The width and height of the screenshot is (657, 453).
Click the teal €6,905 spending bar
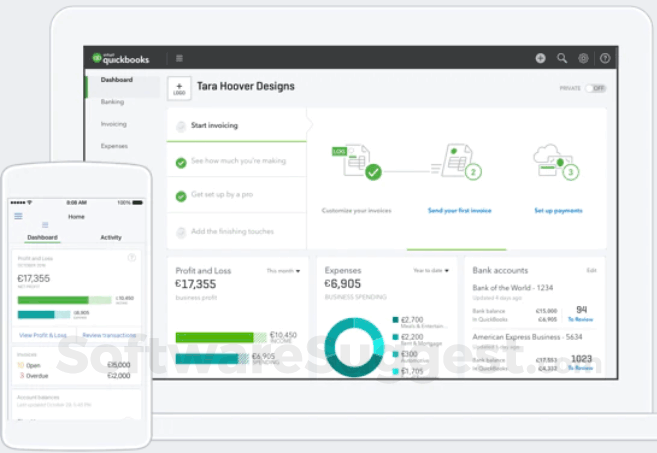(212, 359)
